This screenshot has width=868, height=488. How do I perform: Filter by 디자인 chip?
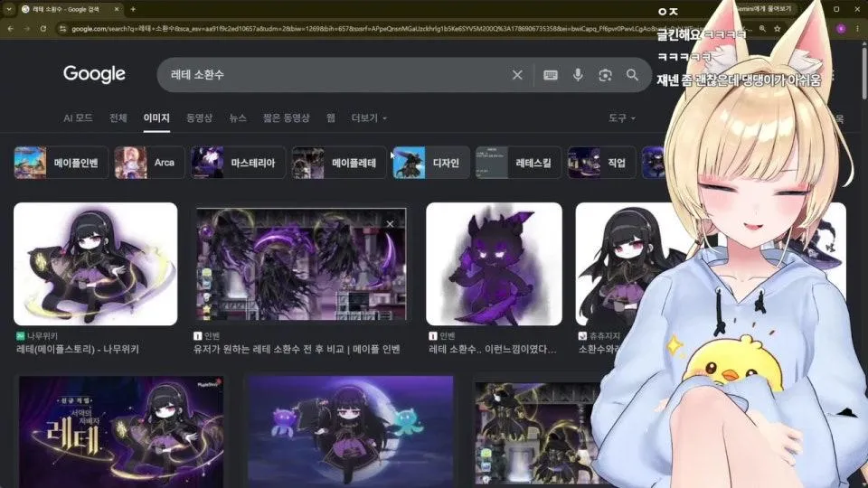coord(431,163)
